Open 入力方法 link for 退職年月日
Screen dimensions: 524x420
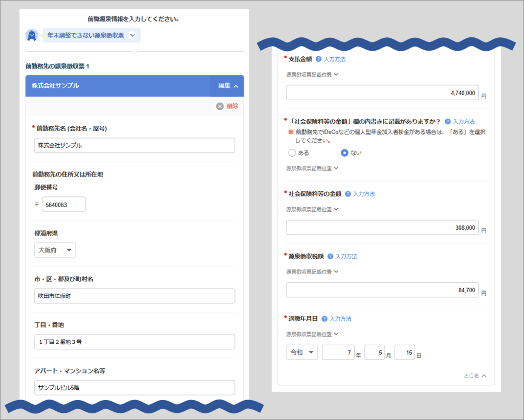(340, 319)
